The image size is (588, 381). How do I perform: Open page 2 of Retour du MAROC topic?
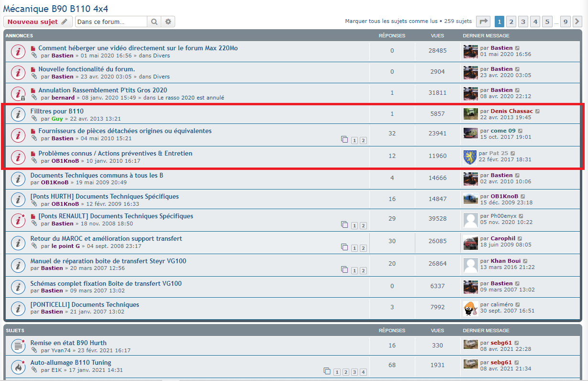363,248
